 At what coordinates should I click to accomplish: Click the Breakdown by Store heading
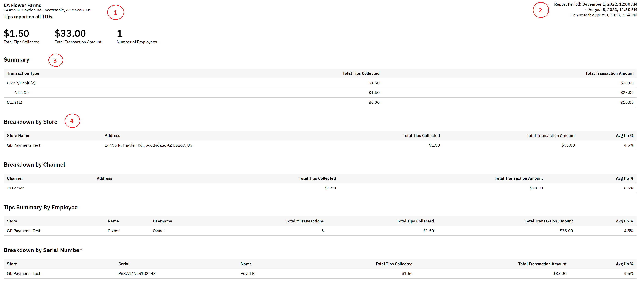pyautogui.click(x=30, y=122)
